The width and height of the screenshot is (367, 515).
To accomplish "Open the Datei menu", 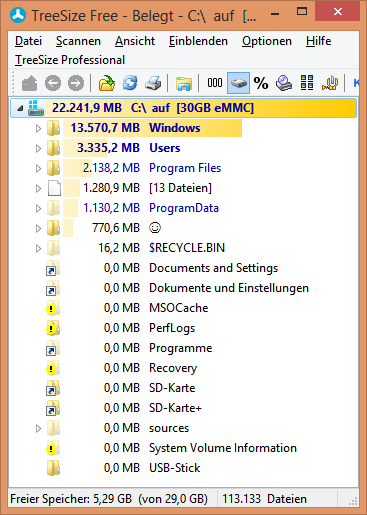I will click(28, 41).
